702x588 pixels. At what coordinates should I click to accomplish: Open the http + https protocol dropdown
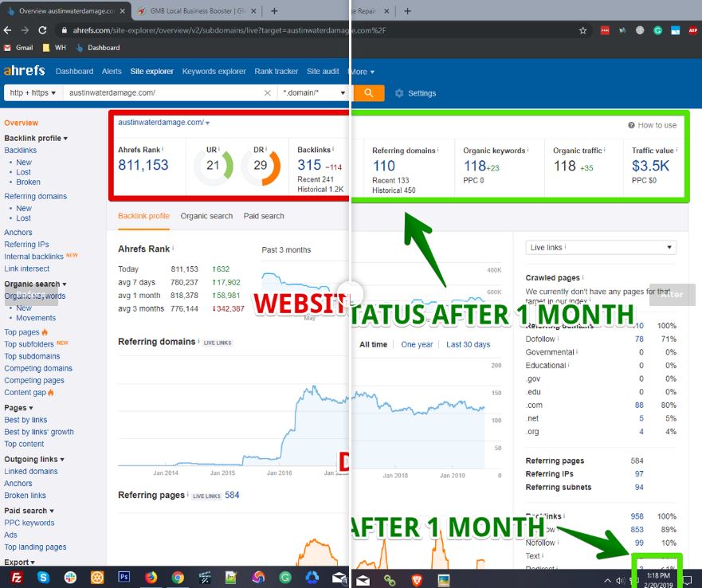click(33, 92)
